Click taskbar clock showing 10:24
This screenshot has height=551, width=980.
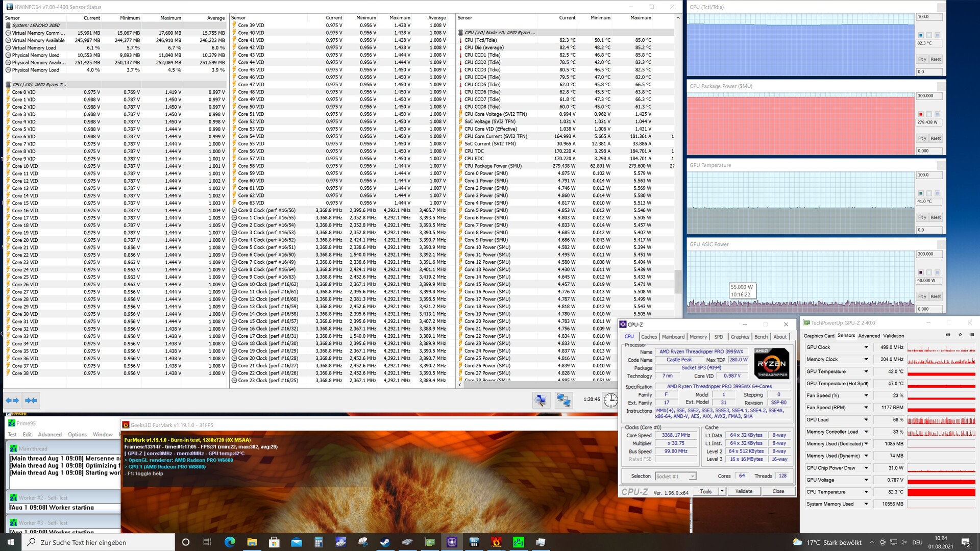[940, 542]
